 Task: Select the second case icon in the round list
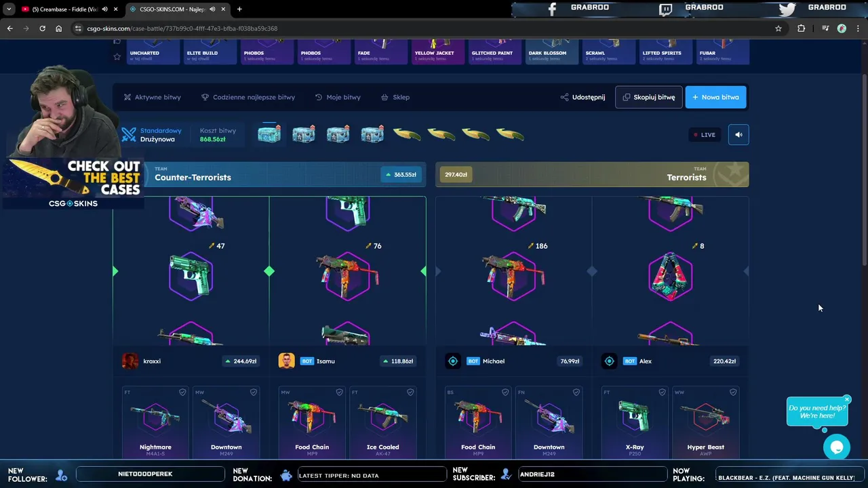[303, 134]
